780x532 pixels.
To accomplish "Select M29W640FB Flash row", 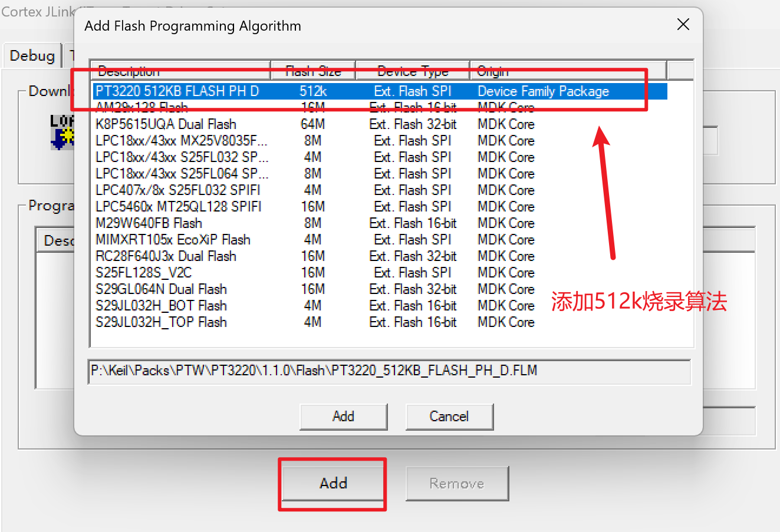I will click(x=149, y=223).
